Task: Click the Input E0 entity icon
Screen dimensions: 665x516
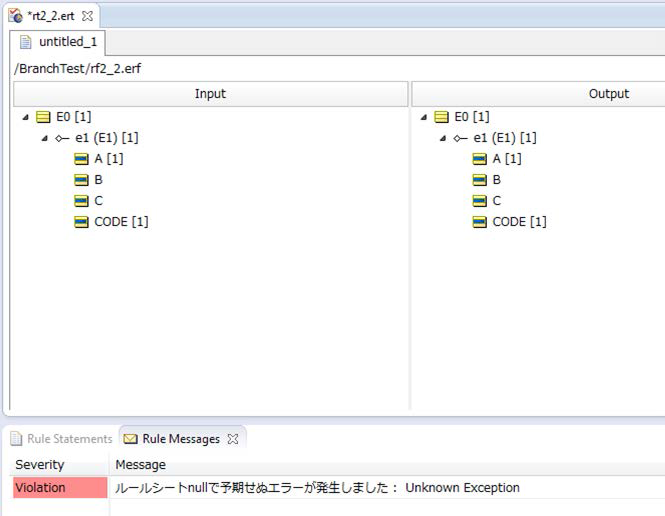Action: click(x=43, y=117)
